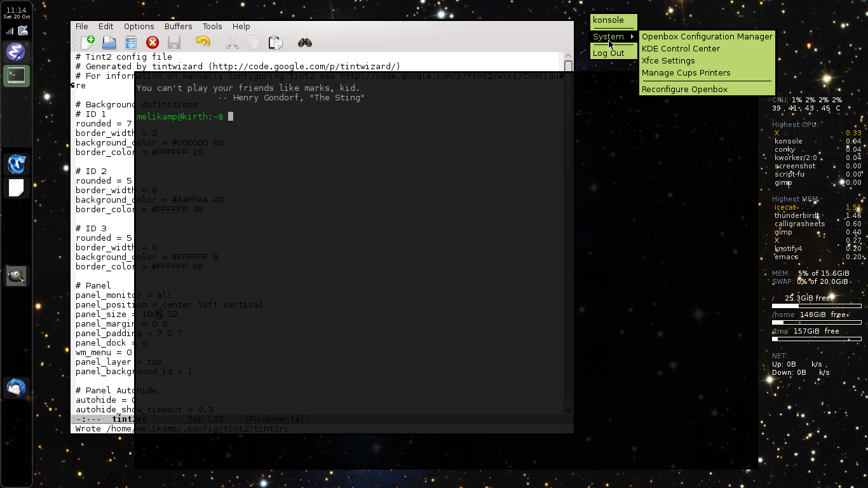Open the Help menu in Emacs

[241, 26]
